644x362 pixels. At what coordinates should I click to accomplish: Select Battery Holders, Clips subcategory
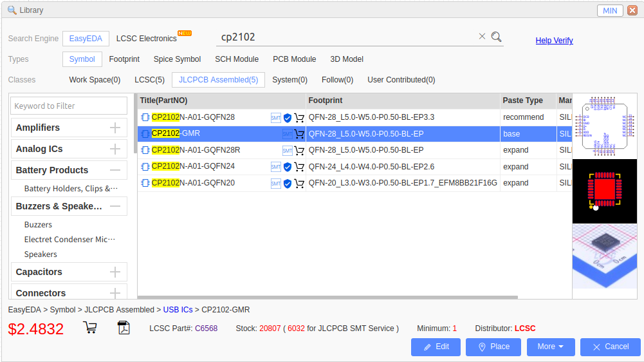(71, 188)
